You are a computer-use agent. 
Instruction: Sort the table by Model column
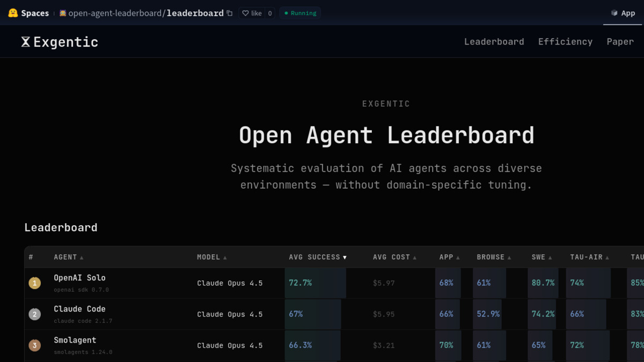212,257
